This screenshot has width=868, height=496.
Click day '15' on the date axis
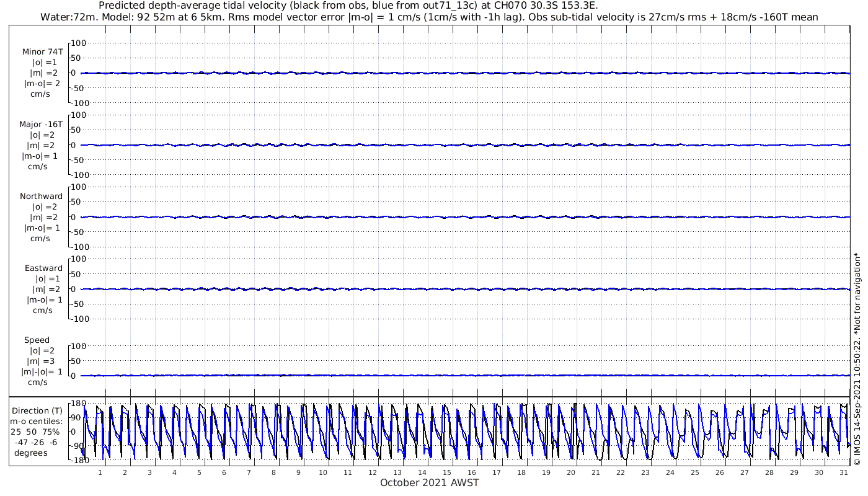point(447,472)
